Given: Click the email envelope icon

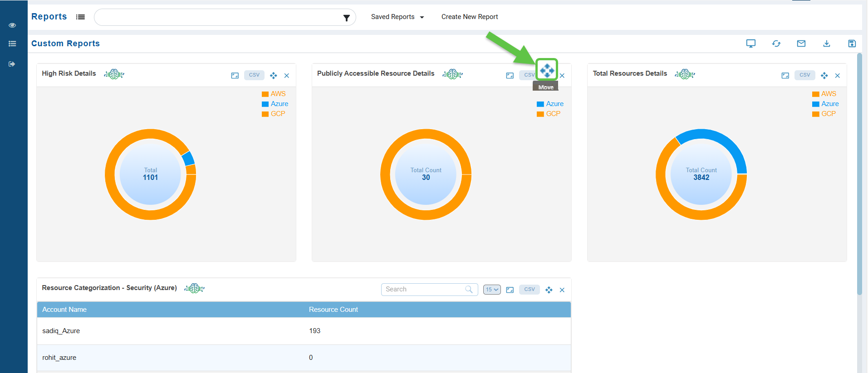Looking at the screenshot, I should (x=801, y=44).
